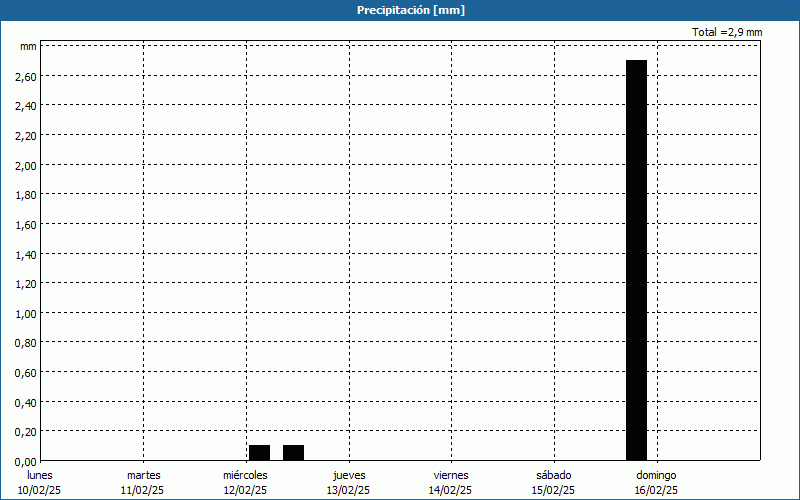Click the martes day label
Screen dimensions: 800x500
point(143,475)
